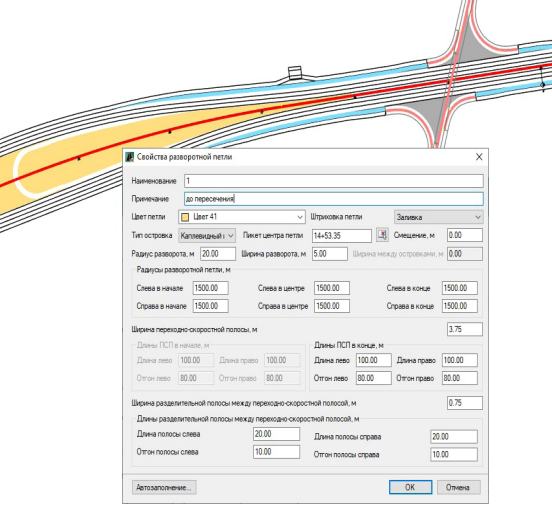Open the Тип островка Каплевидный dropdown
The width and height of the screenshot is (552, 505).
pos(207,235)
